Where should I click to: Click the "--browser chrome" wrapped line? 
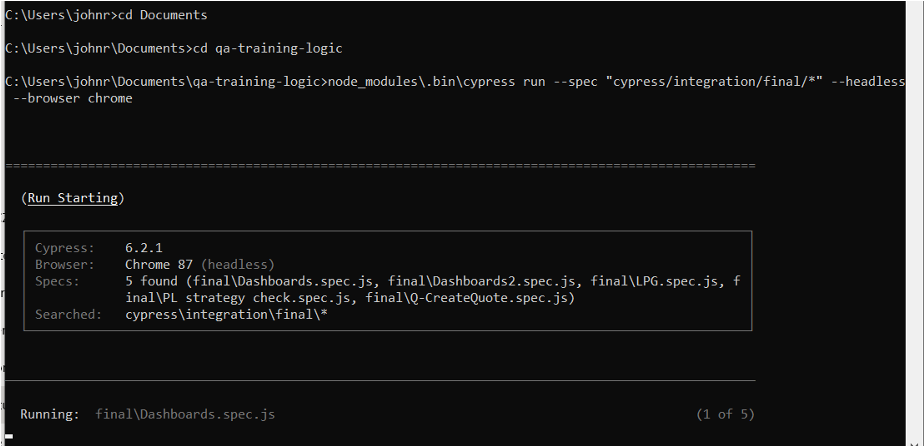coord(73,98)
